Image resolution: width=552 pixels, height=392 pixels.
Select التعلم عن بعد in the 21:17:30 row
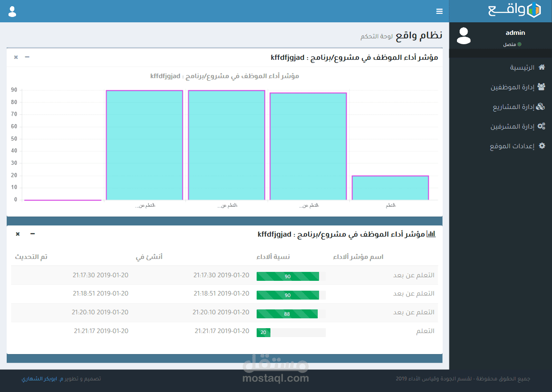click(x=414, y=275)
